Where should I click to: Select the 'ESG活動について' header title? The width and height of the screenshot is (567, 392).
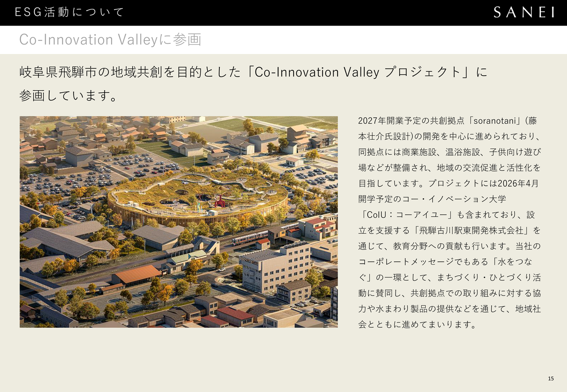tap(70, 12)
